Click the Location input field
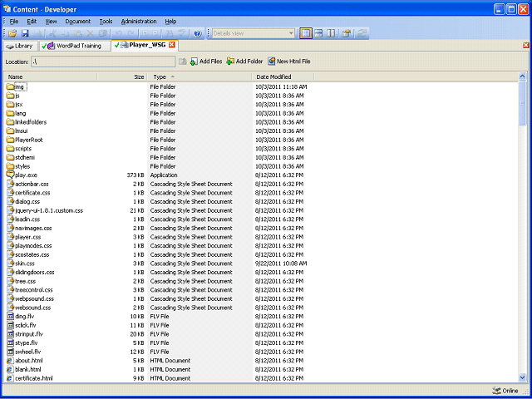The width and height of the screenshot is (532, 399). (x=103, y=62)
